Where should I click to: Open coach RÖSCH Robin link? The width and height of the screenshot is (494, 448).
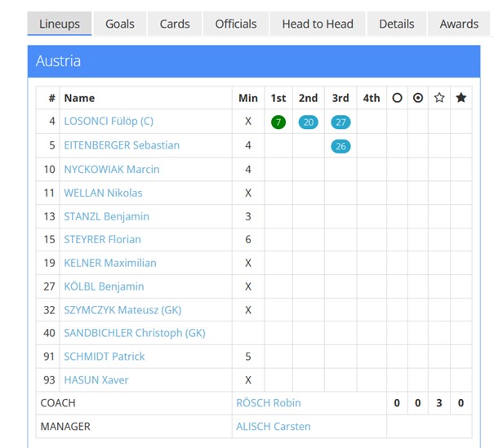269,403
